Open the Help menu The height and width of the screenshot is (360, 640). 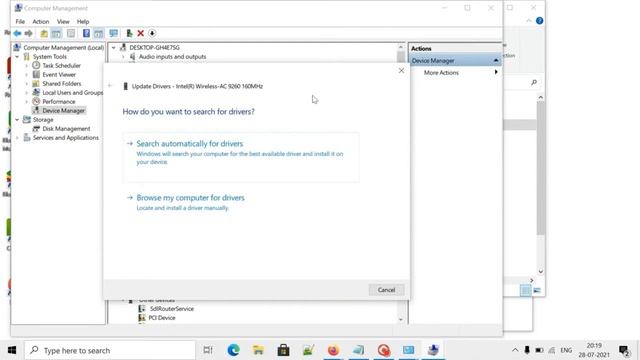[x=83, y=22]
